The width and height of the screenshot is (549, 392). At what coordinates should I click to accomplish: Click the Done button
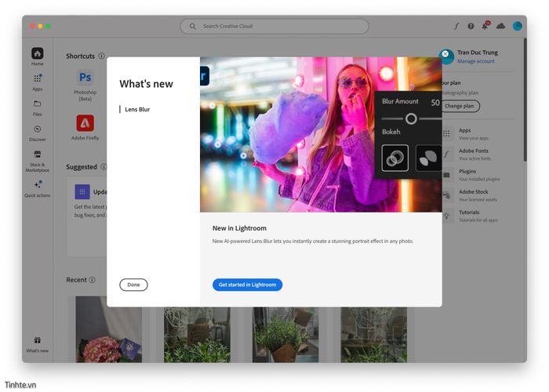[x=133, y=285]
